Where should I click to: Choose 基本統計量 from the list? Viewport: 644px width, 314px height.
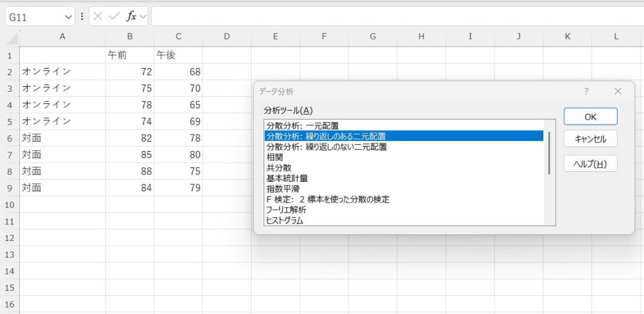coord(287,179)
